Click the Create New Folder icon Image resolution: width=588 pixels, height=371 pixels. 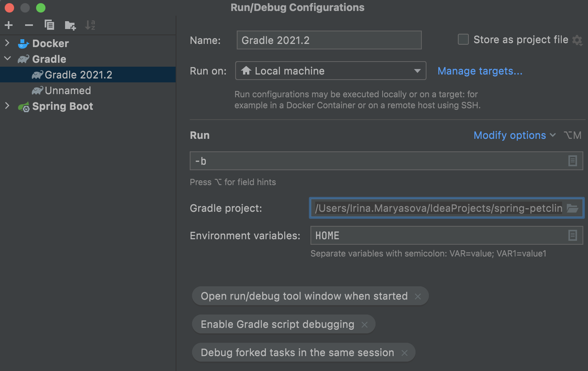[x=70, y=25]
